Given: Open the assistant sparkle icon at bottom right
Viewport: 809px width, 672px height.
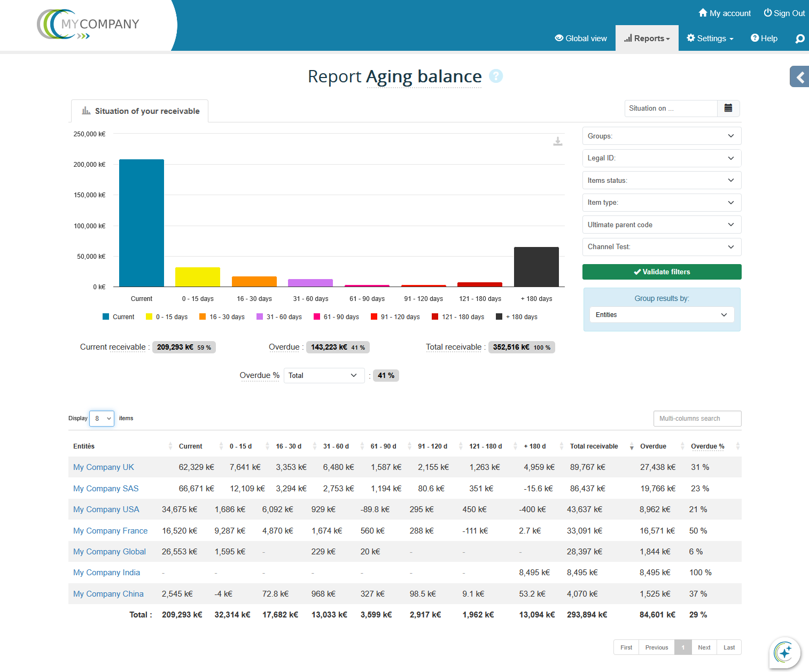Looking at the screenshot, I should click(784, 652).
